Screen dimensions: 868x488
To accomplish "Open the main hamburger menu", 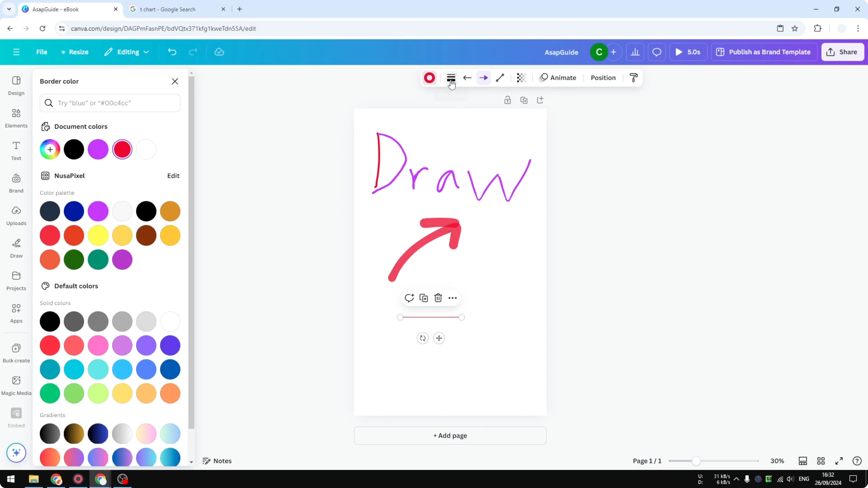I will click(16, 52).
